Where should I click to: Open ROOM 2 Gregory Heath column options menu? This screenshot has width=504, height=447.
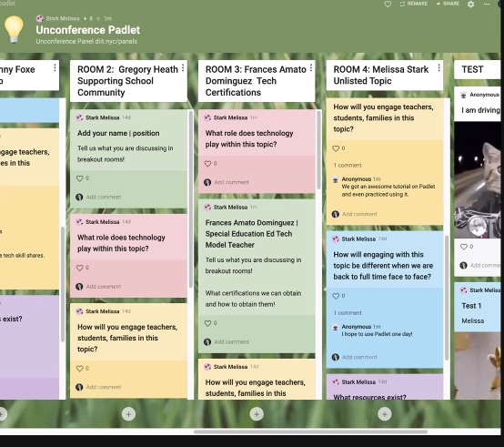click(x=183, y=68)
